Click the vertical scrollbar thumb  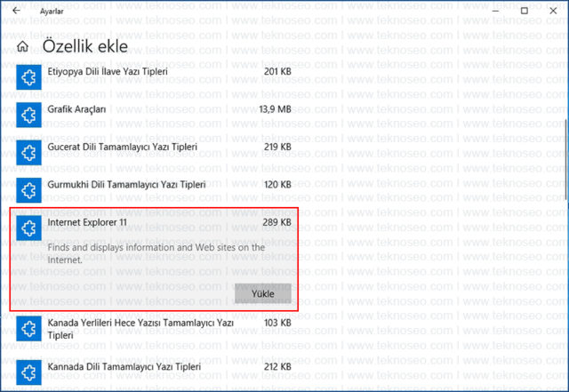click(566, 159)
